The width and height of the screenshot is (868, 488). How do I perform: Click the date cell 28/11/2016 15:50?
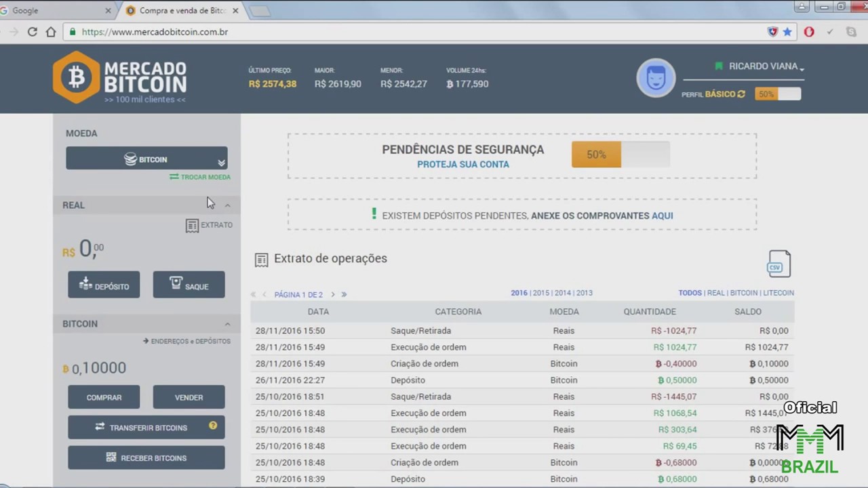[290, 331]
